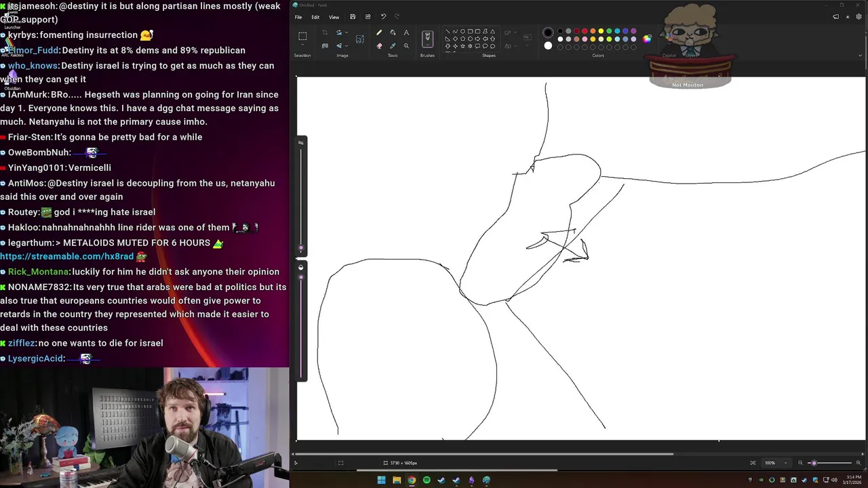Open Edit colors wheel

coord(647,39)
